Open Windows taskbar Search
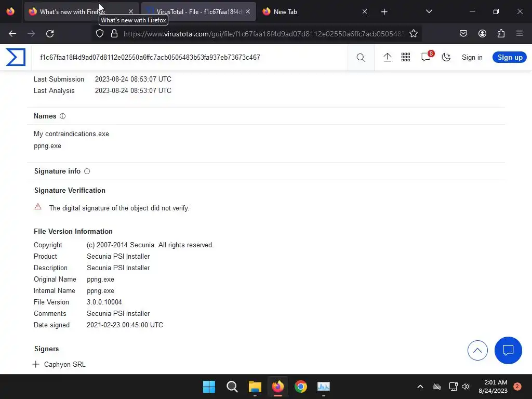Viewport: 532px width, 399px height. click(232, 387)
